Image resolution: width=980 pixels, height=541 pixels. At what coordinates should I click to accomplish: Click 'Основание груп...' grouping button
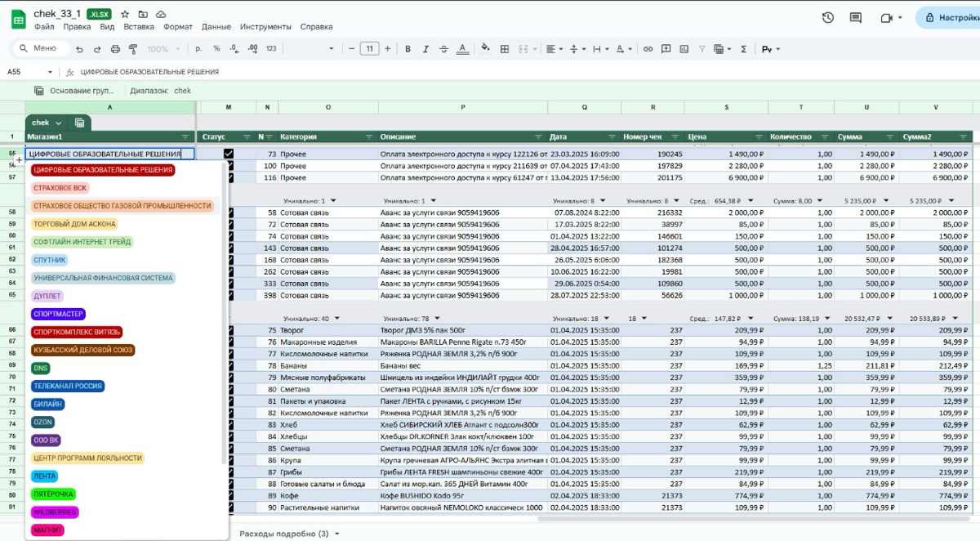point(74,91)
